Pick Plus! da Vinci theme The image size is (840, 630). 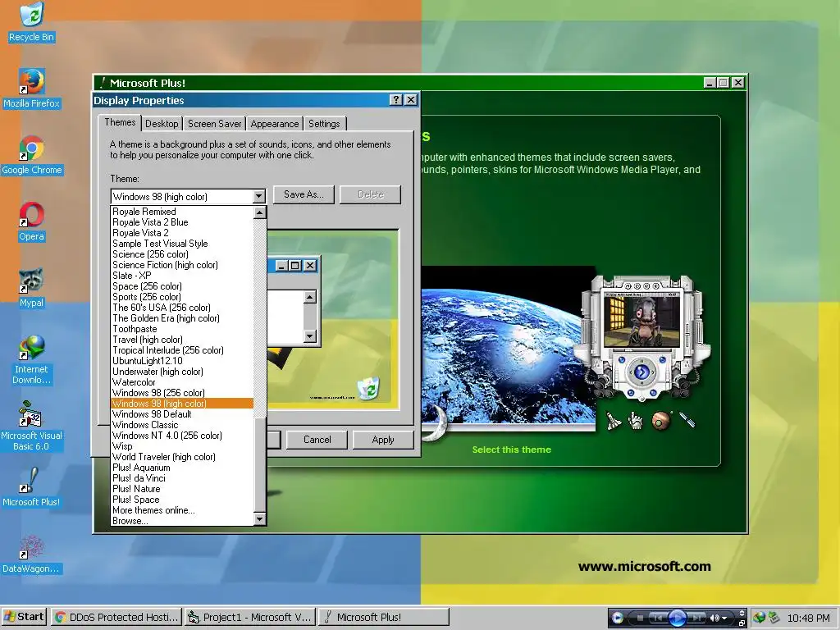pyautogui.click(x=182, y=478)
